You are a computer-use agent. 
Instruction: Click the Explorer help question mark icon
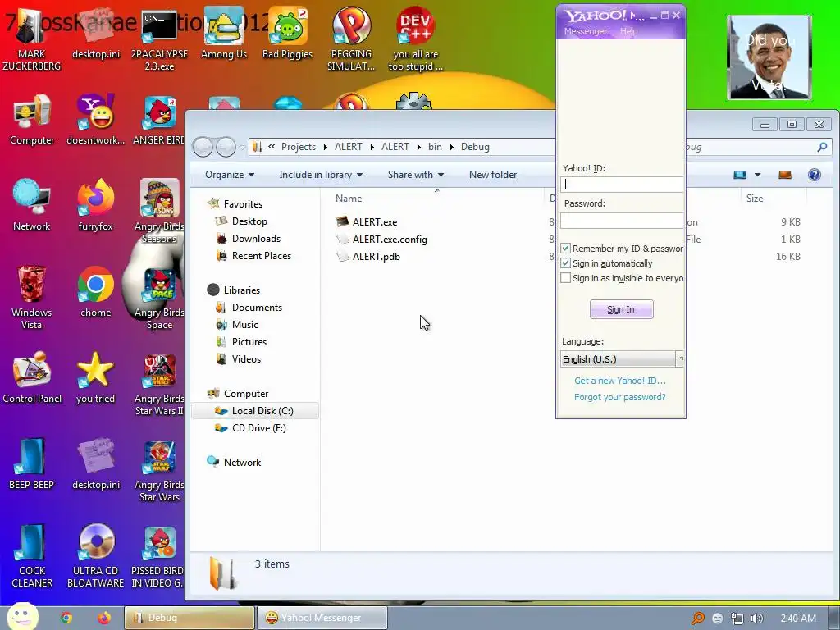pyautogui.click(x=815, y=175)
